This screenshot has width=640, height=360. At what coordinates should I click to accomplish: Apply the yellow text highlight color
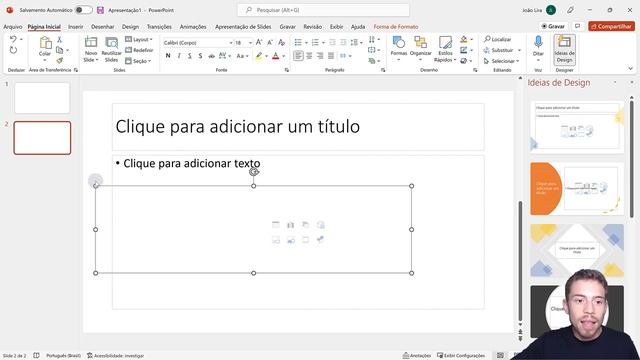[x=259, y=56]
